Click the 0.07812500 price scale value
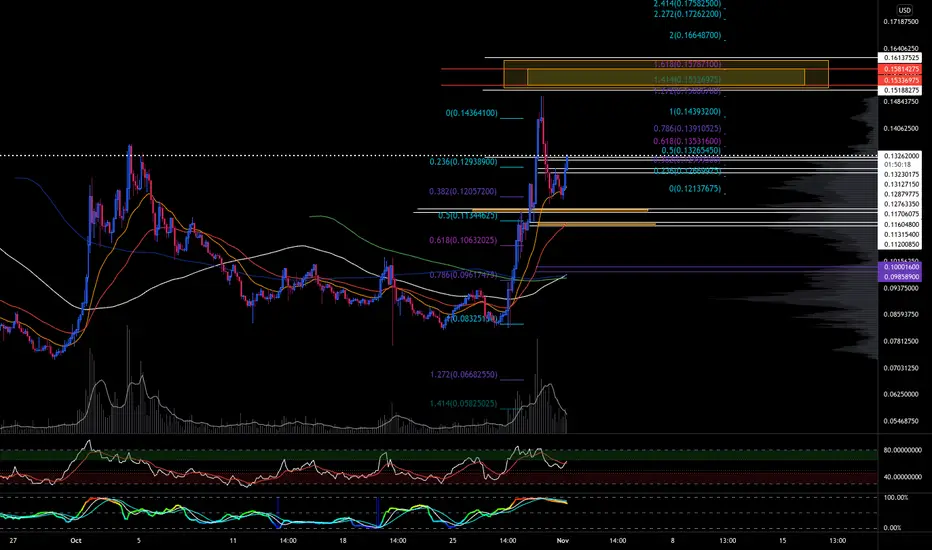 tap(900, 341)
